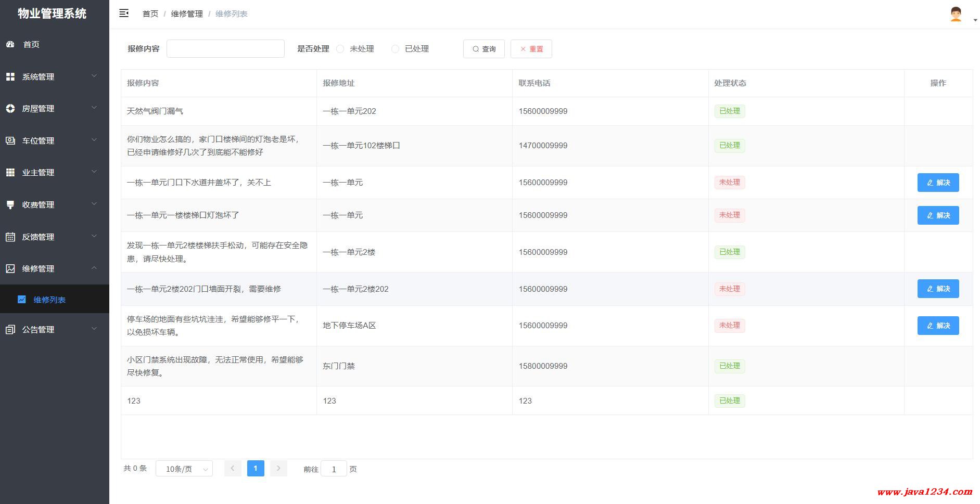This screenshot has height=504, width=980.
Task: Click 首页 in the breadcrumb
Action: pyautogui.click(x=150, y=14)
